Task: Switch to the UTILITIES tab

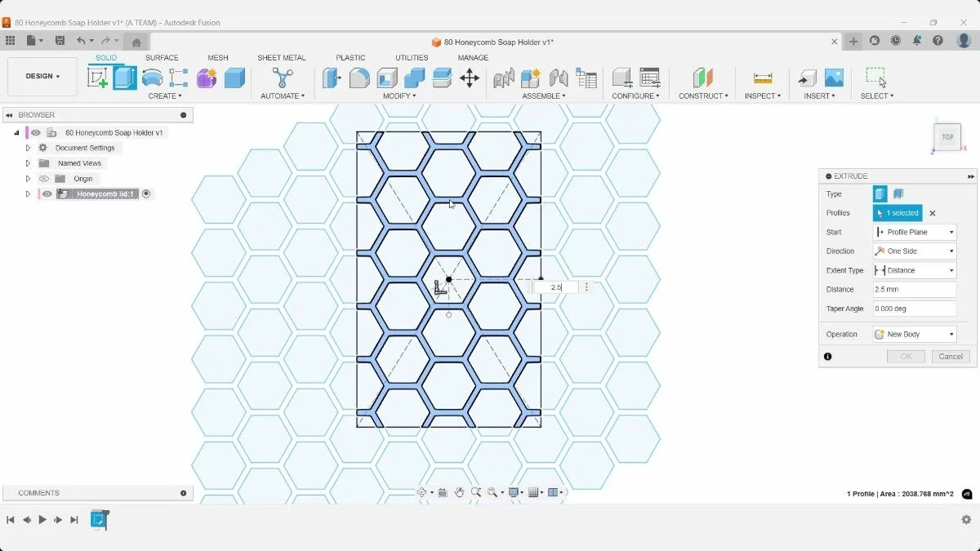Action: [412, 58]
